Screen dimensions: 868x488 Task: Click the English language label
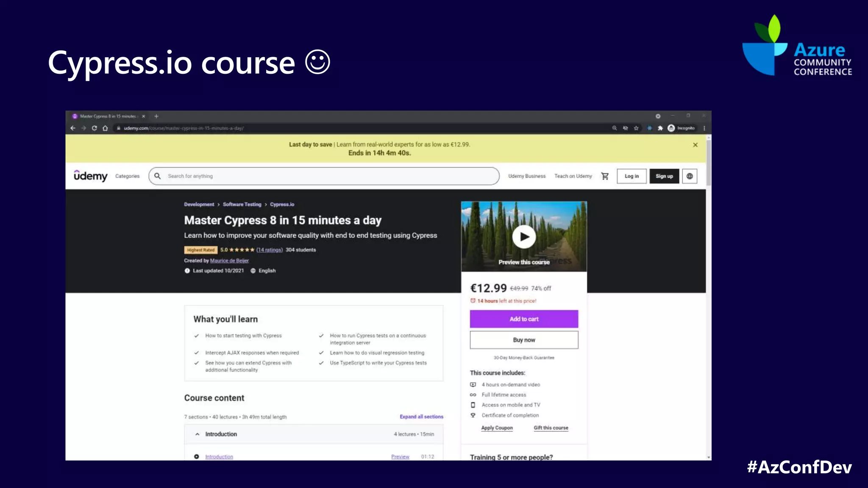[267, 271]
